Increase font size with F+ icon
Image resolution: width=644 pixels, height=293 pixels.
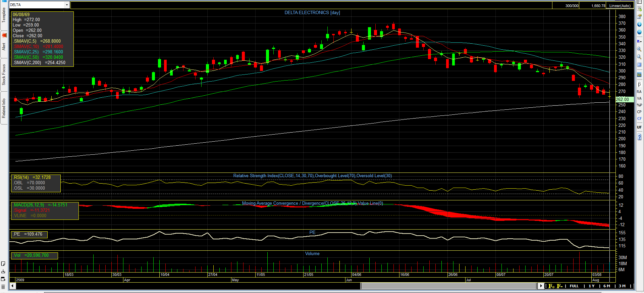point(551,286)
